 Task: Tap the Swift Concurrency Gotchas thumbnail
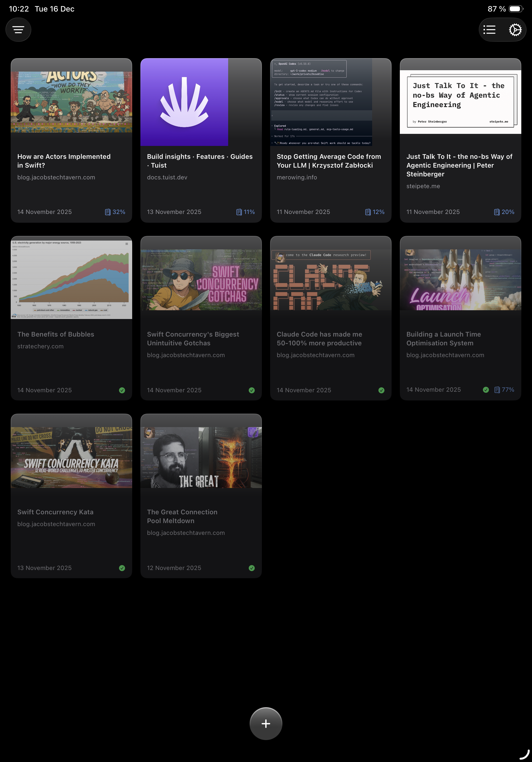[x=201, y=278]
